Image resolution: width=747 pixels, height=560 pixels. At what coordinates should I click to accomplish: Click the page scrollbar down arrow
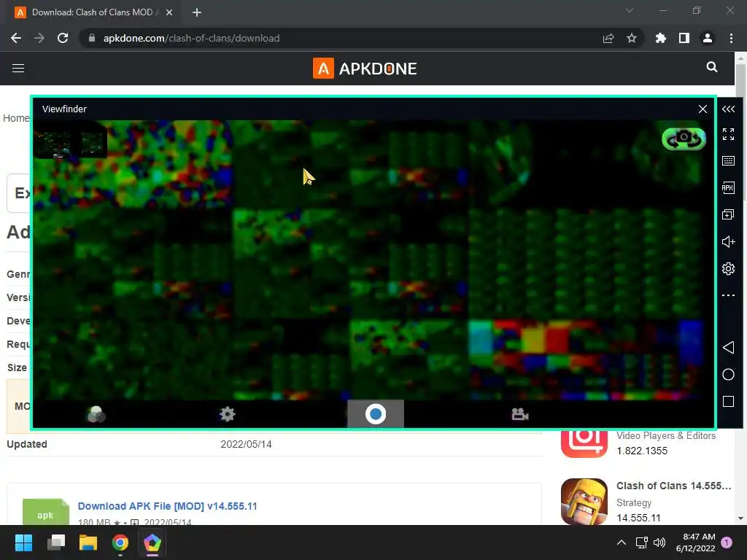[x=740, y=518]
